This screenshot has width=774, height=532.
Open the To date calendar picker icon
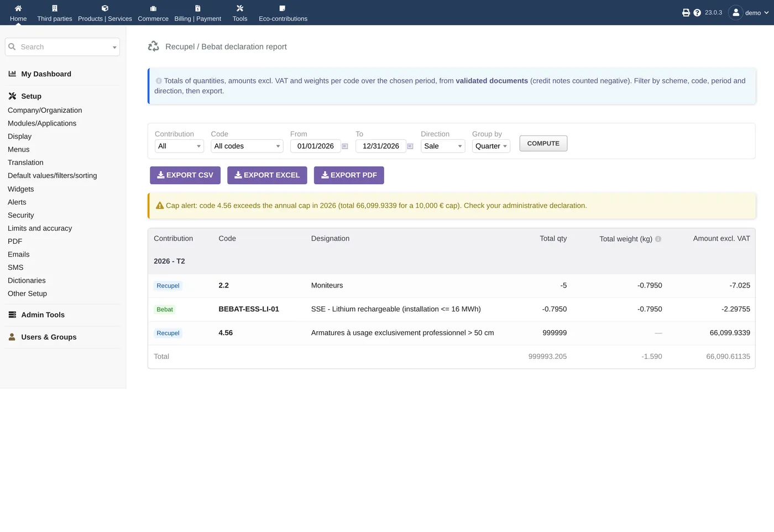click(410, 147)
